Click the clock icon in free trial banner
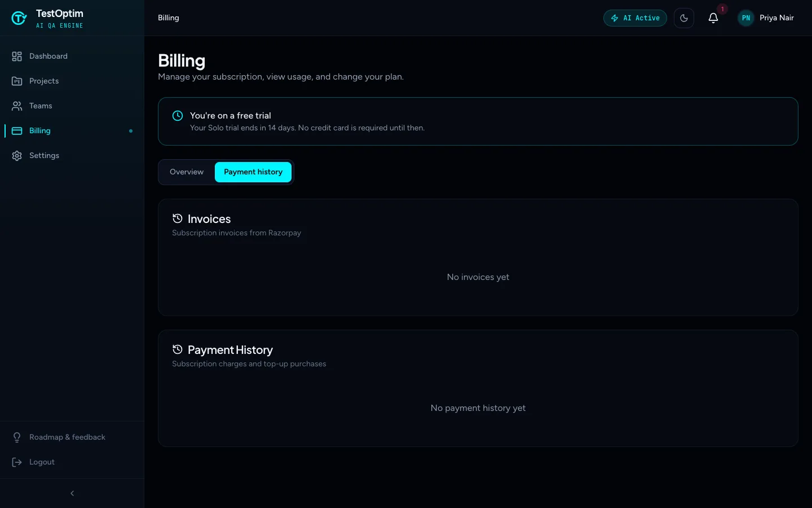Screen dimensions: 812x508 tap(178, 116)
